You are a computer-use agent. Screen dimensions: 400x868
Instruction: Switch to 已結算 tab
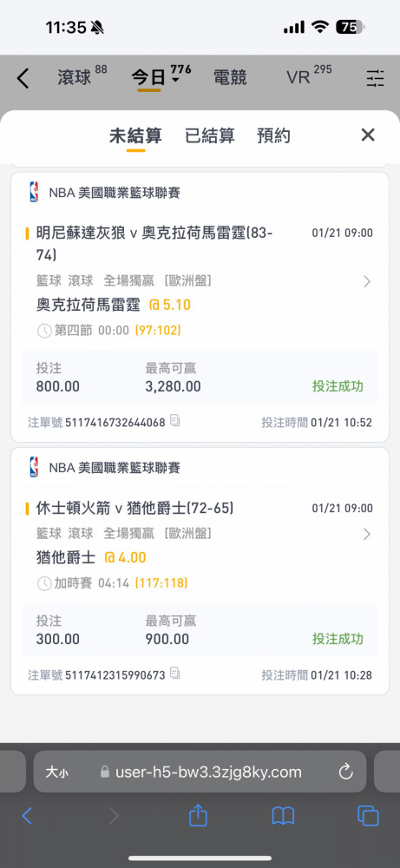coord(210,135)
